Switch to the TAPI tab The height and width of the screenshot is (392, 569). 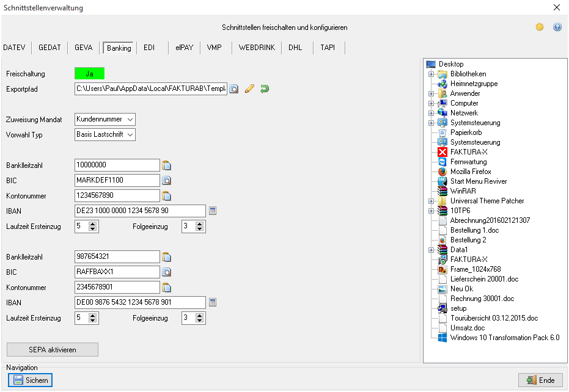[x=328, y=48]
